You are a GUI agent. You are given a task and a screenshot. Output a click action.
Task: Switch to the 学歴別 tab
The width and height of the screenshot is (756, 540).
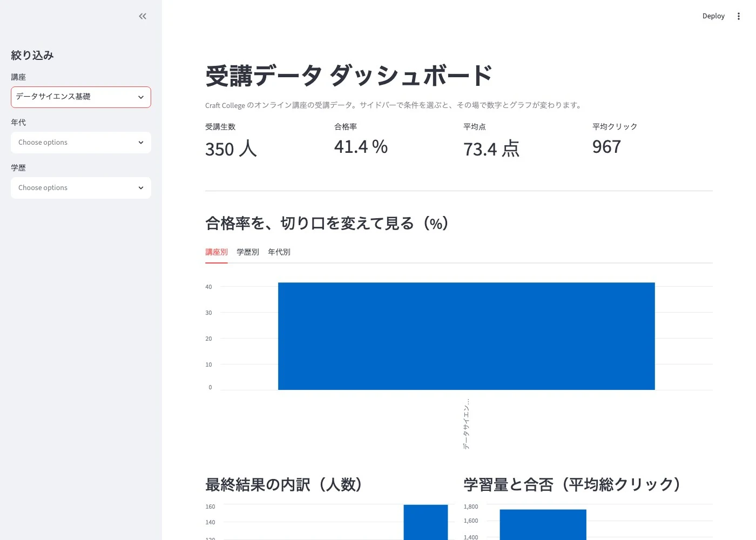pos(248,252)
